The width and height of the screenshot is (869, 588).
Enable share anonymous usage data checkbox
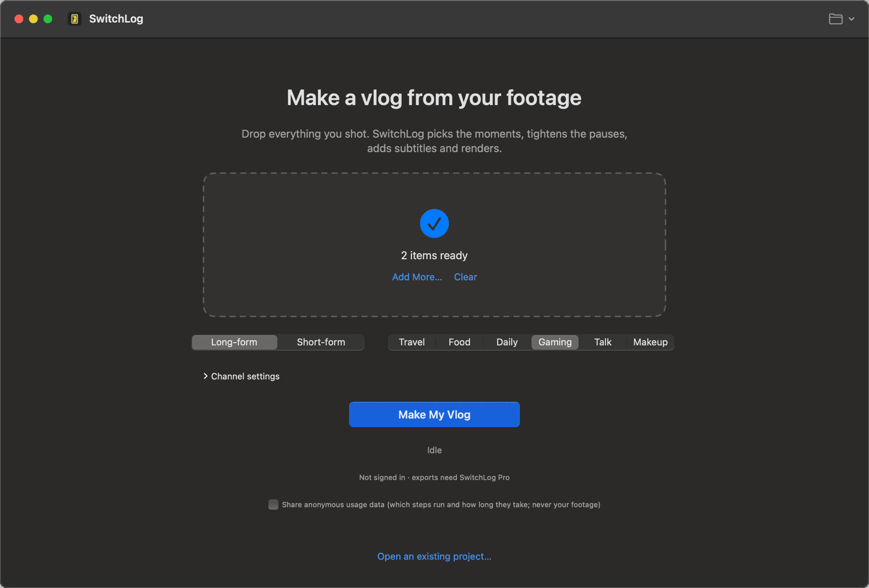tap(273, 504)
